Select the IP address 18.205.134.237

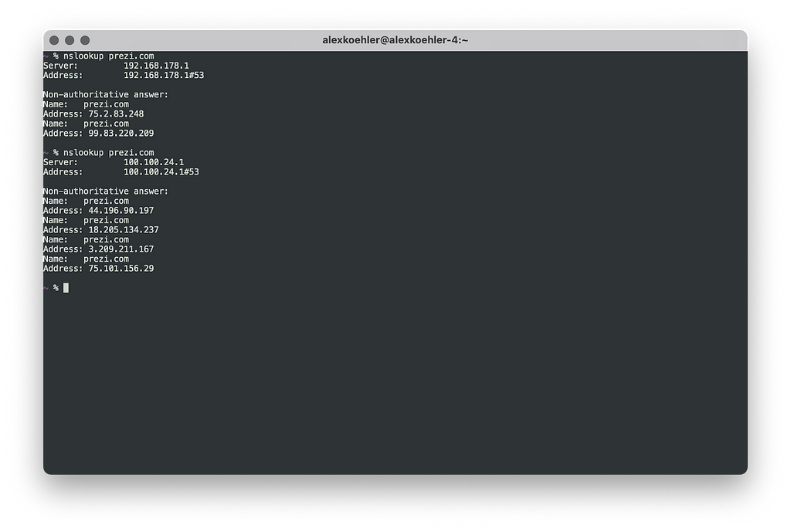[x=124, y=230]
